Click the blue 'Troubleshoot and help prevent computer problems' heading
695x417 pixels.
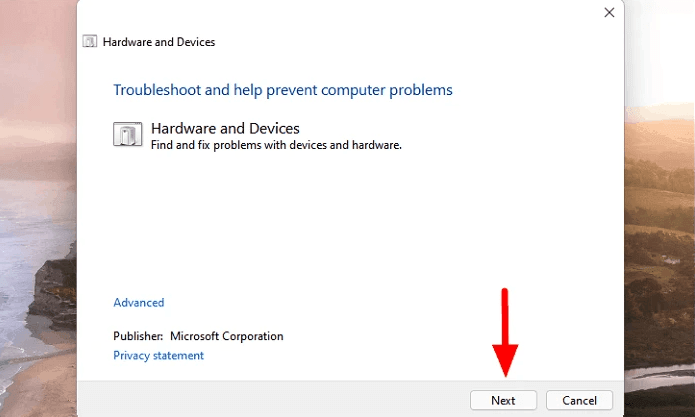point(283,90)
